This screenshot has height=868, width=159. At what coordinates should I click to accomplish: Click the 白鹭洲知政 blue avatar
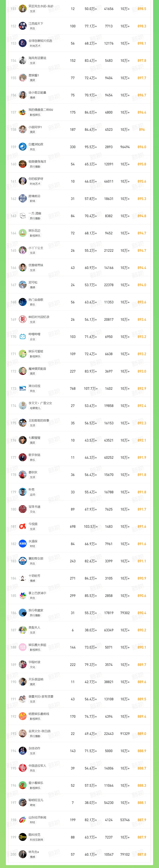tap(23, 147)
